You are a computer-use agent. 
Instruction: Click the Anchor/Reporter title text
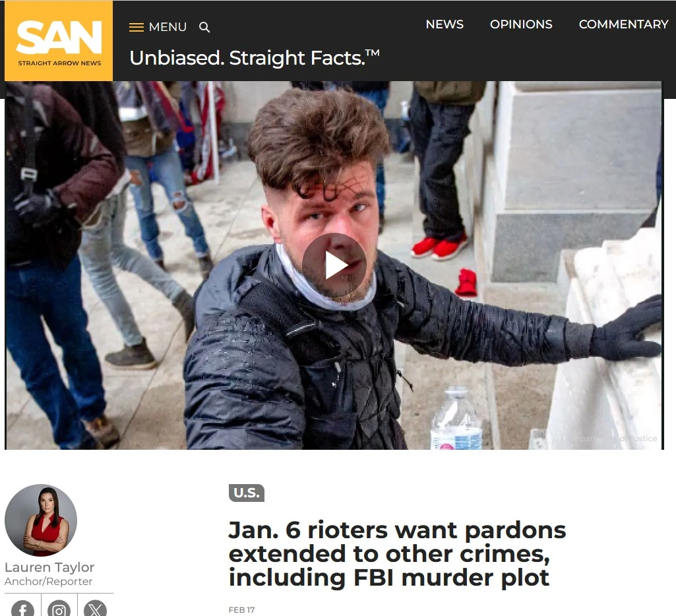point(48,582)
